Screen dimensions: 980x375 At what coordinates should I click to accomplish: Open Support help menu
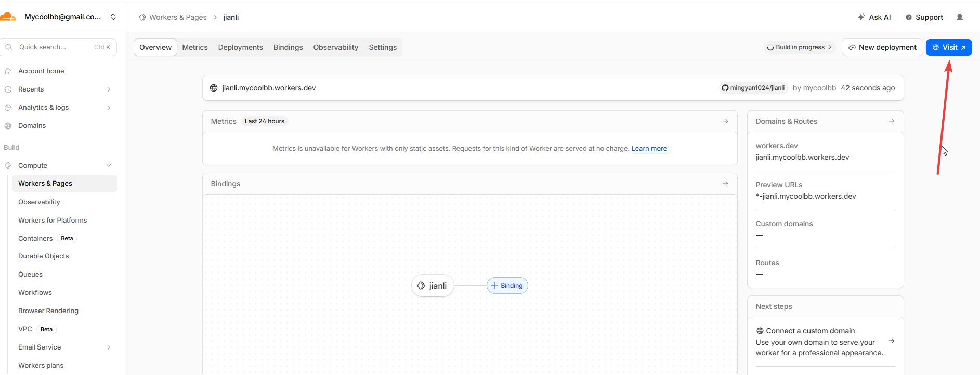[924, 17]
